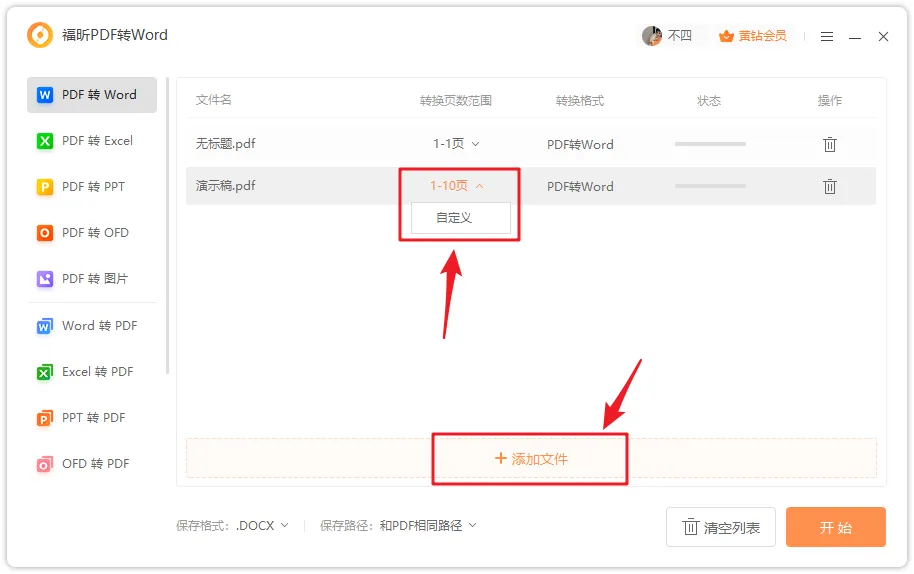Click the 操作 column header

pos(829,101)
